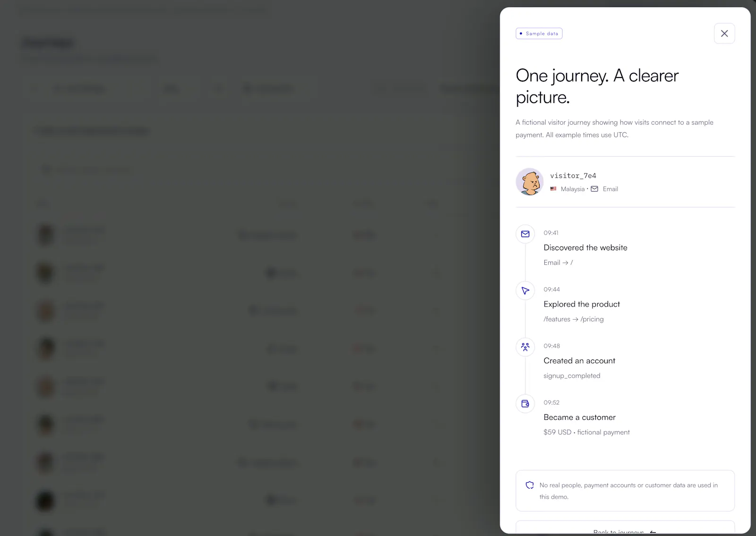Click the Discovered the website step title
This screenshot has width=756, height=536.
[x=585, y=247]
